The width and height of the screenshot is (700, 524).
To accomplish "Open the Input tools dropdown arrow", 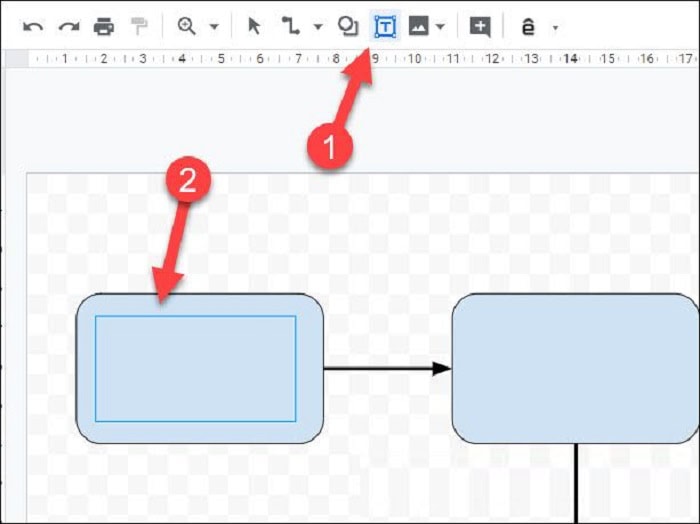I will pyautogui.click(x=555, y=28).
